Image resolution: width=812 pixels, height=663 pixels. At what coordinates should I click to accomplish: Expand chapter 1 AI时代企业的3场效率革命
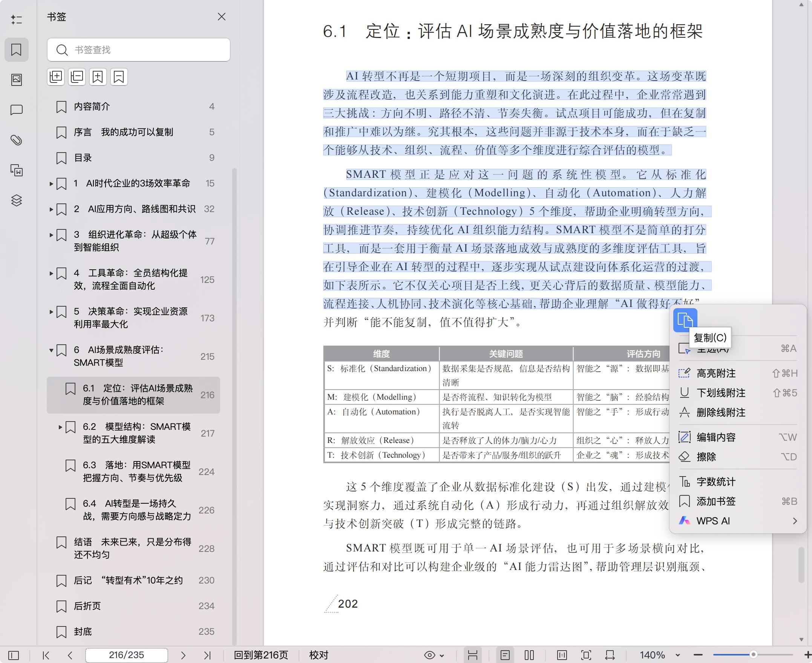click(x=51, y=184)
